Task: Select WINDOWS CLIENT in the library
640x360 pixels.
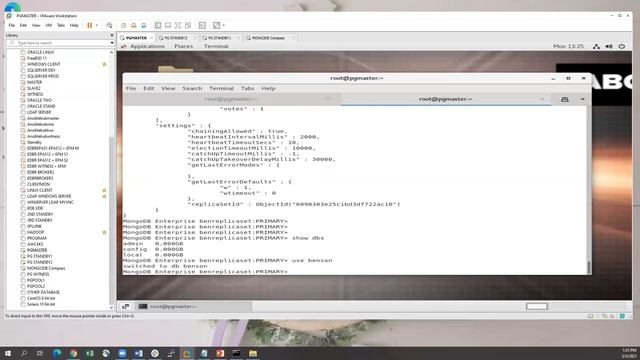Action: [43, 64]
